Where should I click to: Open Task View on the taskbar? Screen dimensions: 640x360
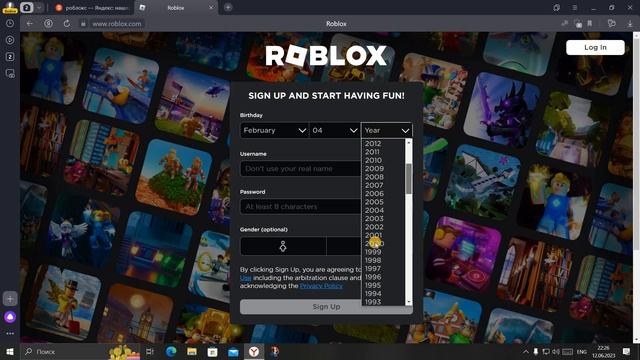(150, 351)
